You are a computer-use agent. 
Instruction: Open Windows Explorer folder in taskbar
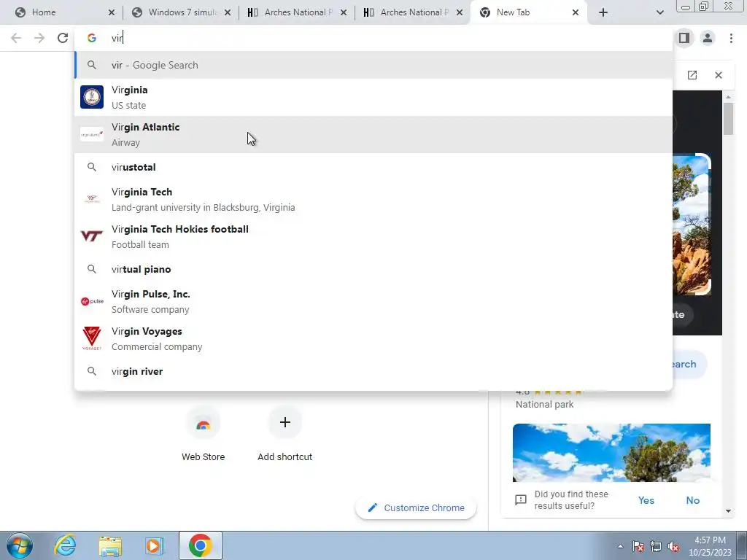pyautogui.click(x=110, y=545)
